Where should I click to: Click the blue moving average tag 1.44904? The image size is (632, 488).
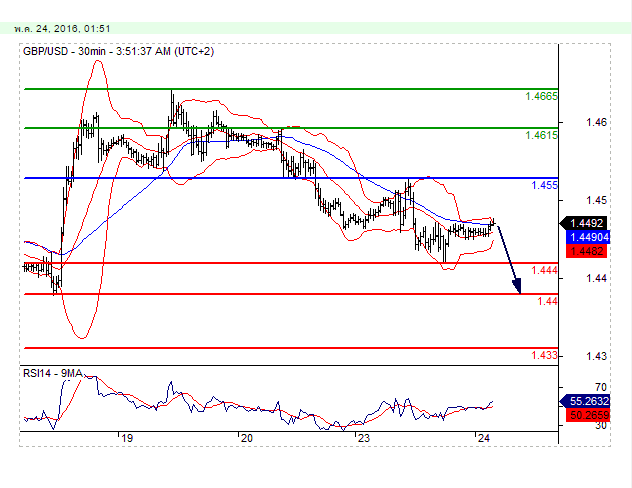[x=588, y=237]
